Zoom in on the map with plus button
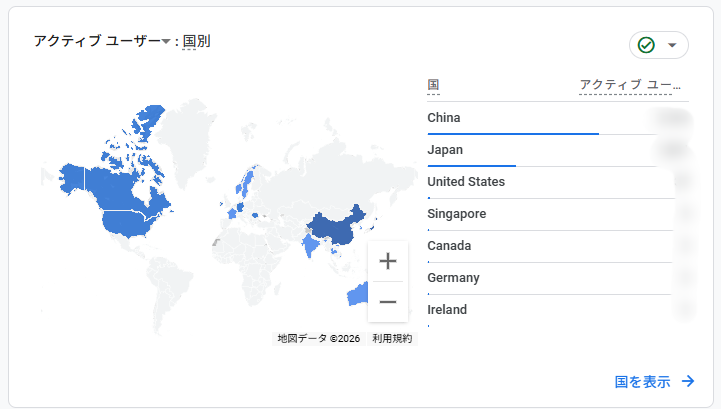 click(387, 261)
